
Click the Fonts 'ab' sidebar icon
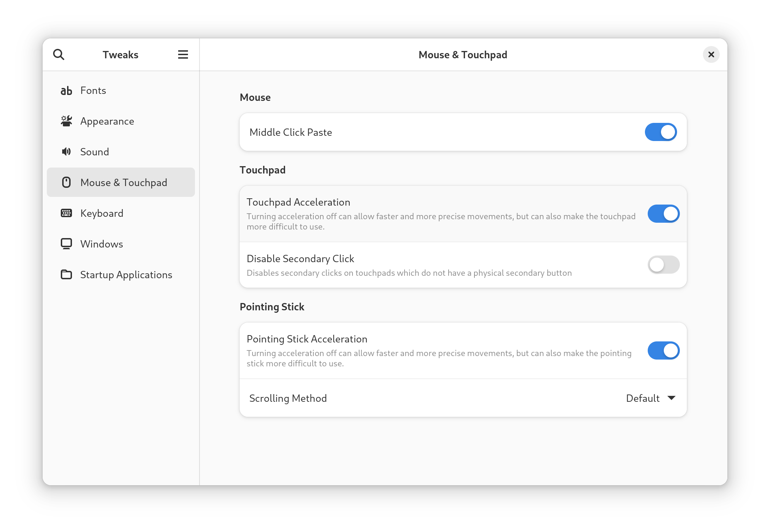66,91
